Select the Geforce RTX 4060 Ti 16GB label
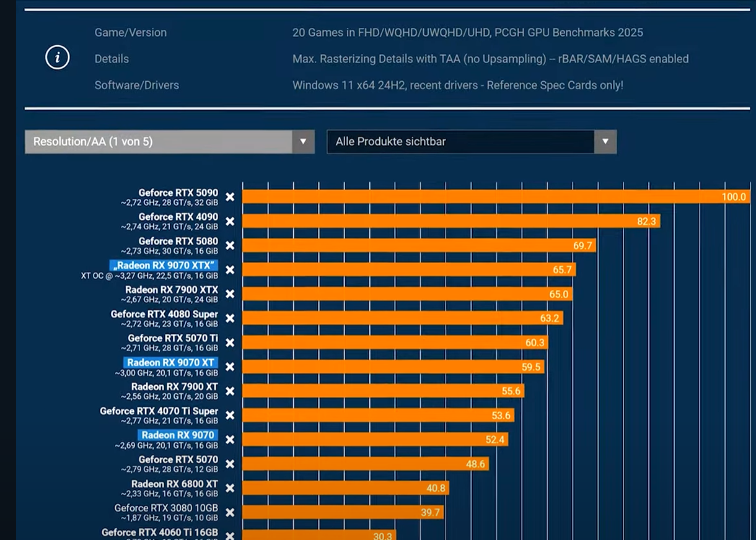Image resolution: width=756 pixels, height=540 pixels. (x=160, y=532)
